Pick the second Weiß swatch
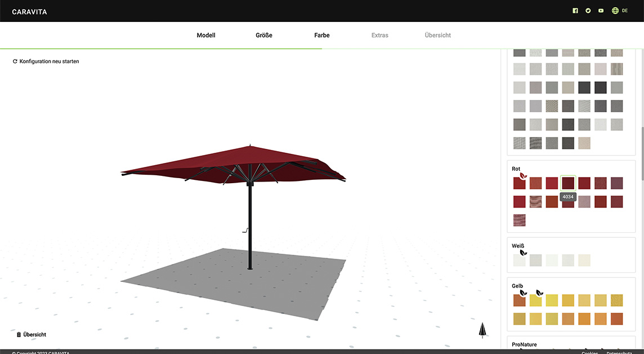 click(535, 260)
